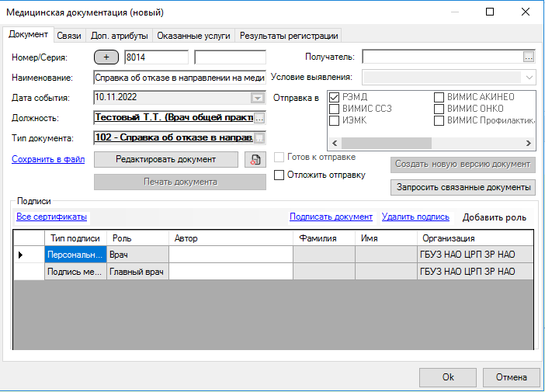
Task: Open the Условие выявления dropdown
Action: [529, 78]
